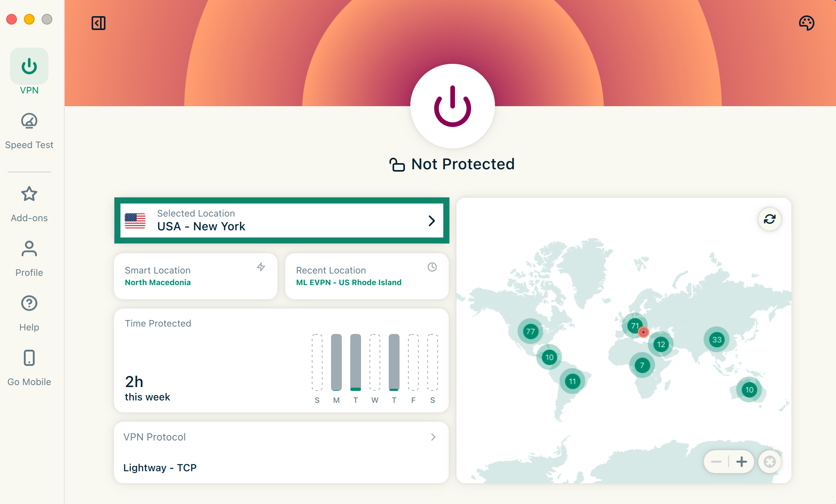This screenshot has height=504, width=836.
Task: Select the 12 server cluster on map
Action: (661, 344)
